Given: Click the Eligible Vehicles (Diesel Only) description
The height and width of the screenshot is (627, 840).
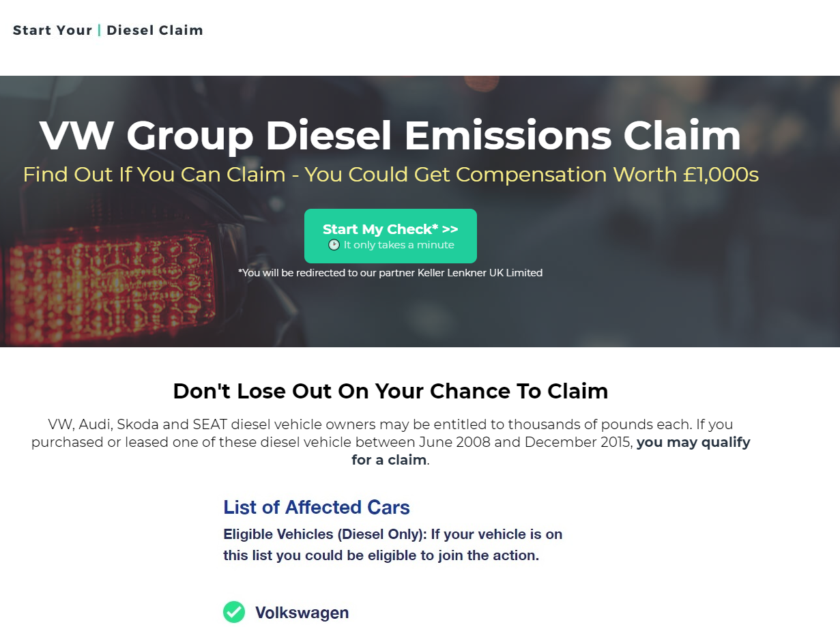Looking at the screenshot, I should [393, 544].
